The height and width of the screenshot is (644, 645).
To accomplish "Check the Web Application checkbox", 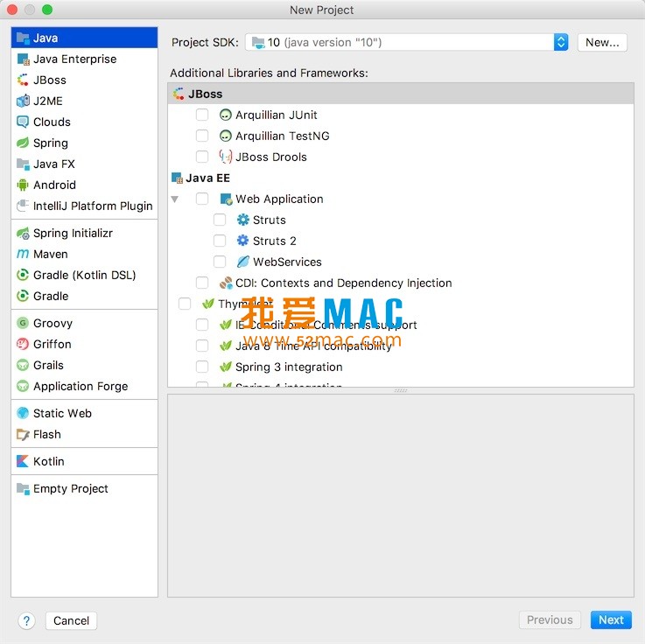I will [202, 199].
